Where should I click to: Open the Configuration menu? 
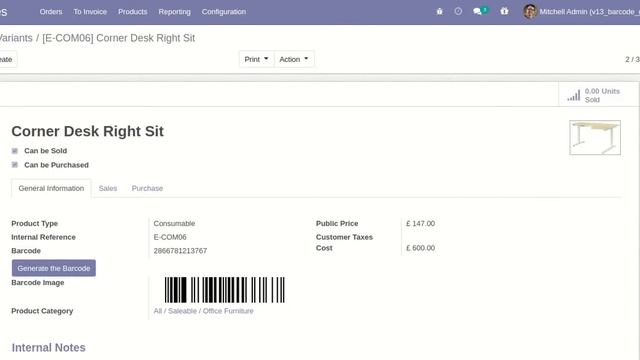224,12
